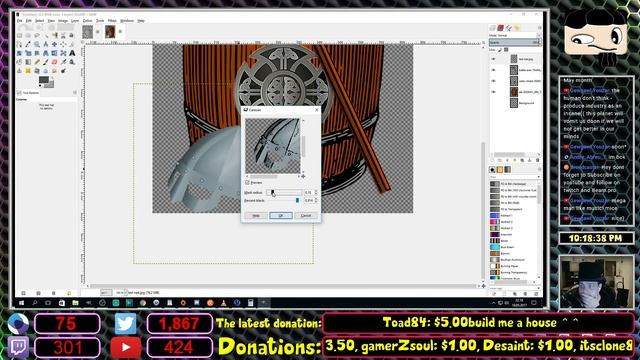
Task: Select the Flip tool
Action: tap(54, 53)
